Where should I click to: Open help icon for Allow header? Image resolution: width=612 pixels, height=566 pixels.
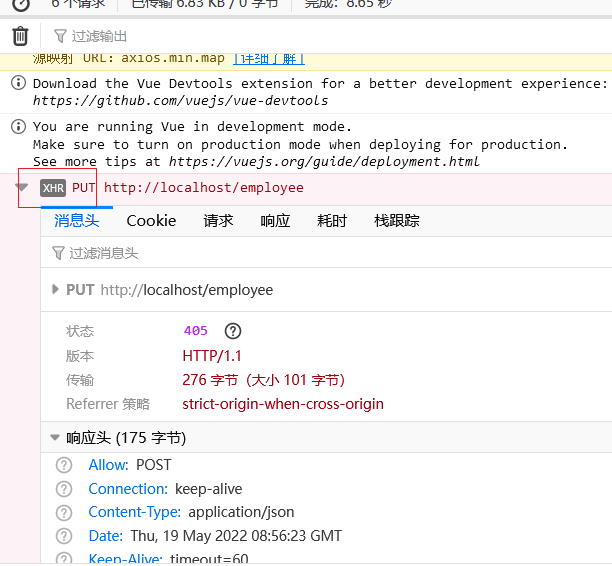(x=64, y=465)
